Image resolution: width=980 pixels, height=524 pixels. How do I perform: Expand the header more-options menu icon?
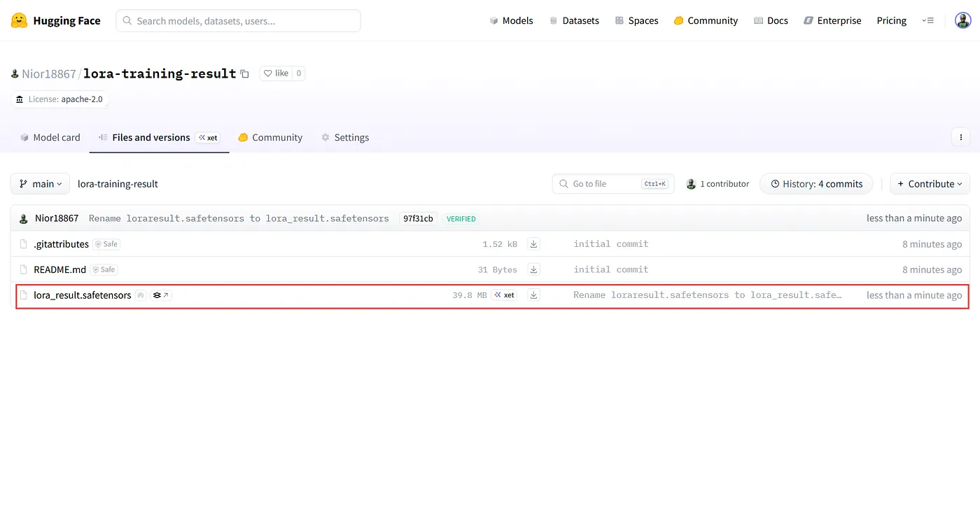(928, 21)
